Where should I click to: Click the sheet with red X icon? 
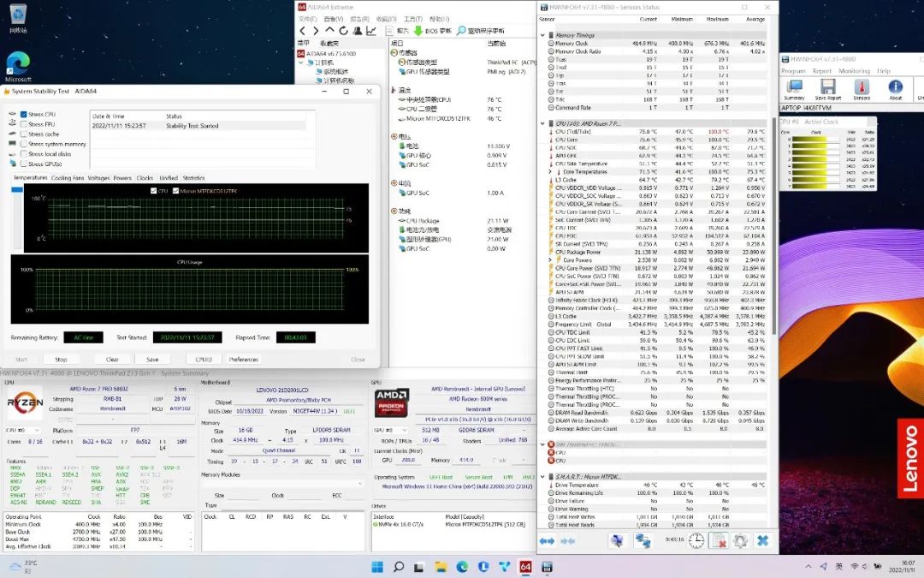pos(719,540)
